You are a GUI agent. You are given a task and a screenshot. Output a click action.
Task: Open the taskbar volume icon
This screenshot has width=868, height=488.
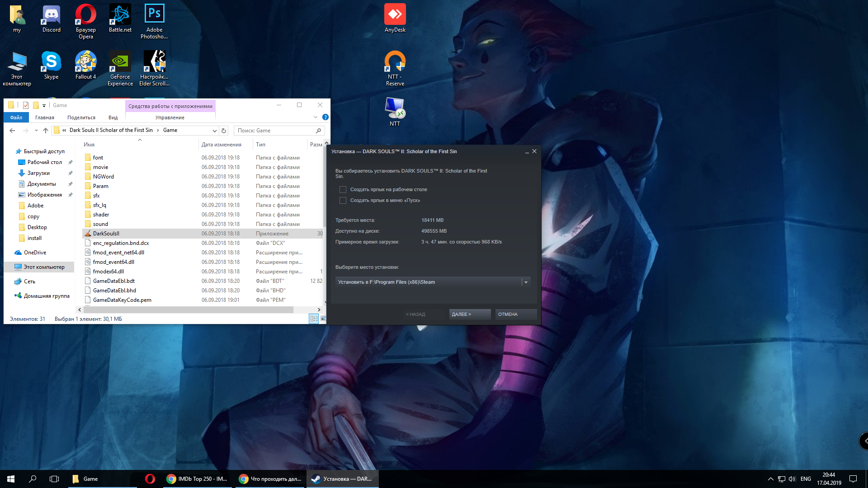[792, 479]
